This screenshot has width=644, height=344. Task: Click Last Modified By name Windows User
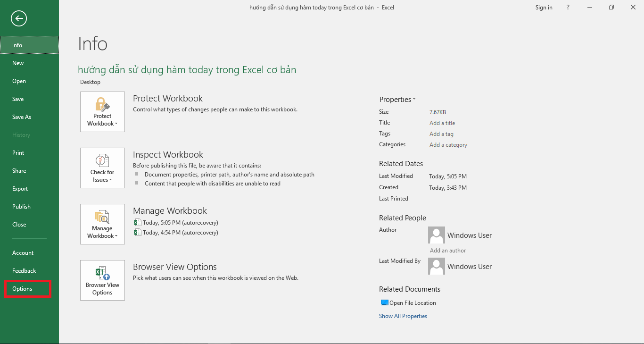(x=470, y=267)
